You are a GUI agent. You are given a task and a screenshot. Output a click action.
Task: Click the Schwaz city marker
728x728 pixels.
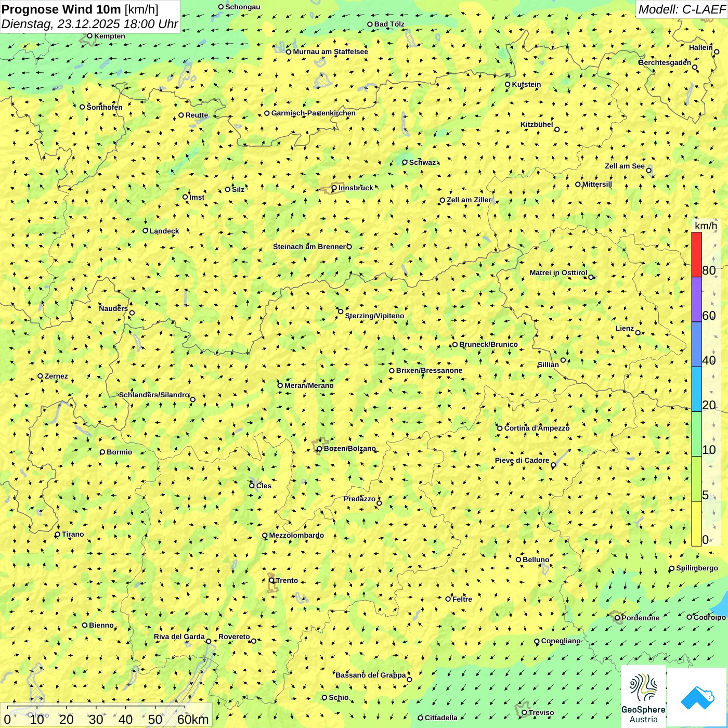405,162
